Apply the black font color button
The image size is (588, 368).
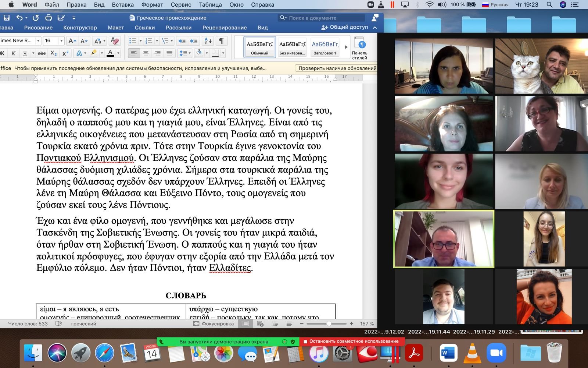click(110, 53)
